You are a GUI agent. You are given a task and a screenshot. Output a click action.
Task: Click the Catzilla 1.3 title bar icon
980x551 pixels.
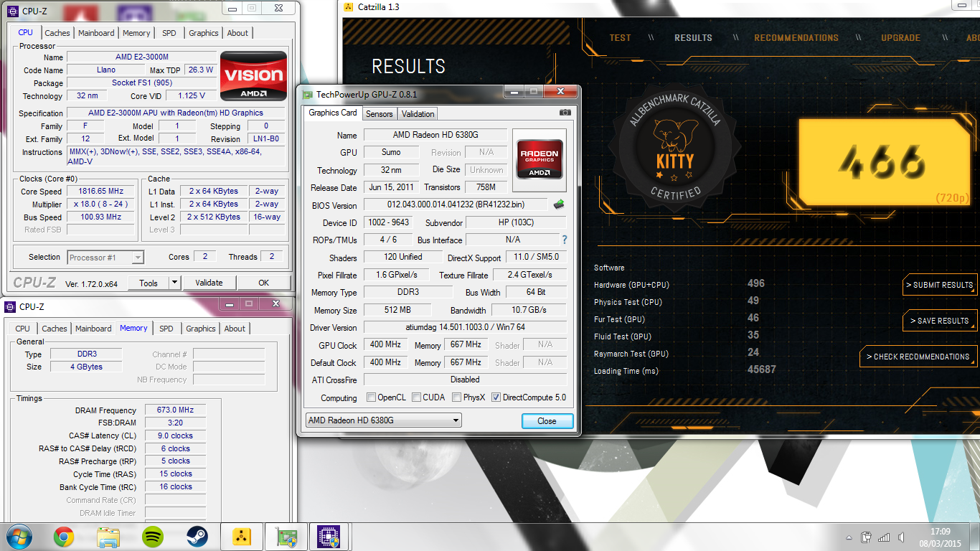pos(349,6)
